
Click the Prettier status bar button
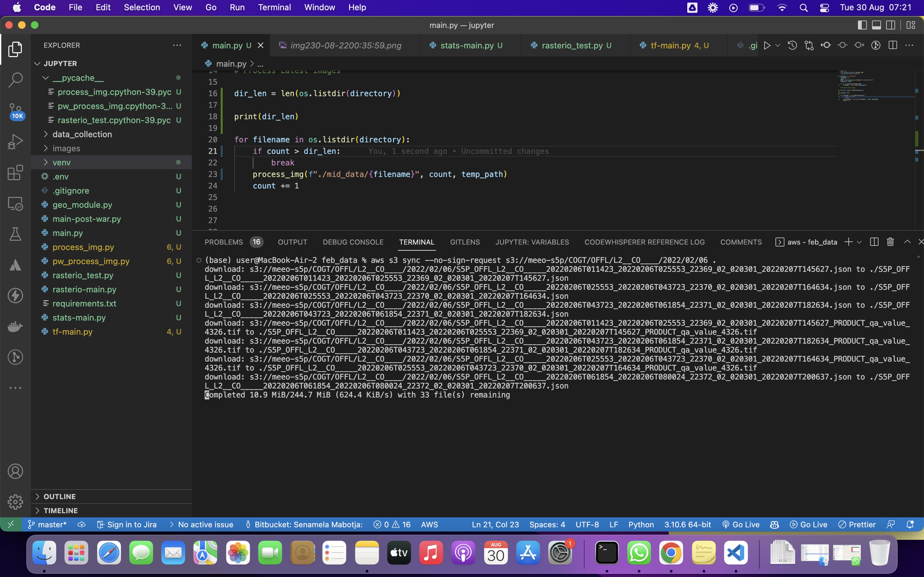pos(857,525)
